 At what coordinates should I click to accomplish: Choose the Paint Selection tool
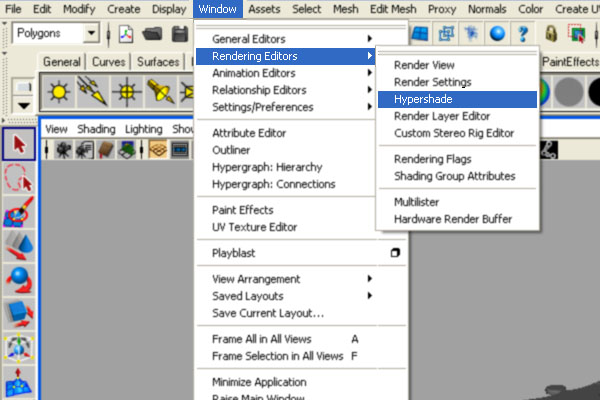click(19, 212)
